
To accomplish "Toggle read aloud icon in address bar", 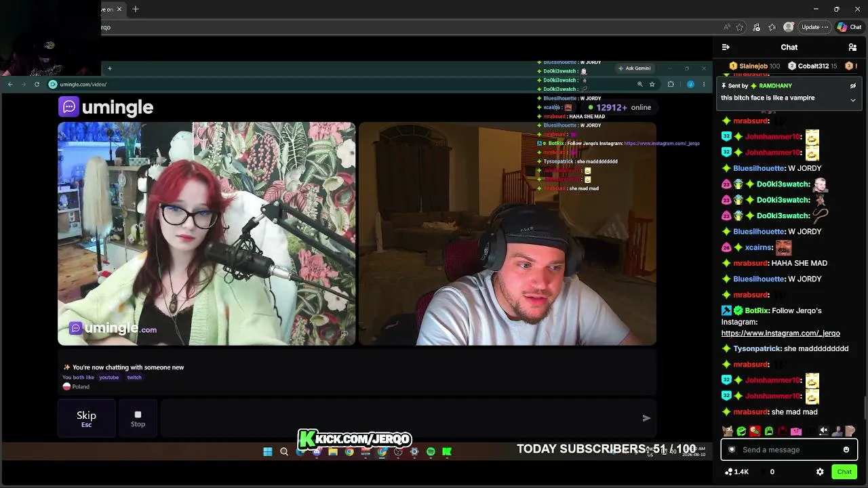I will 727,27.
